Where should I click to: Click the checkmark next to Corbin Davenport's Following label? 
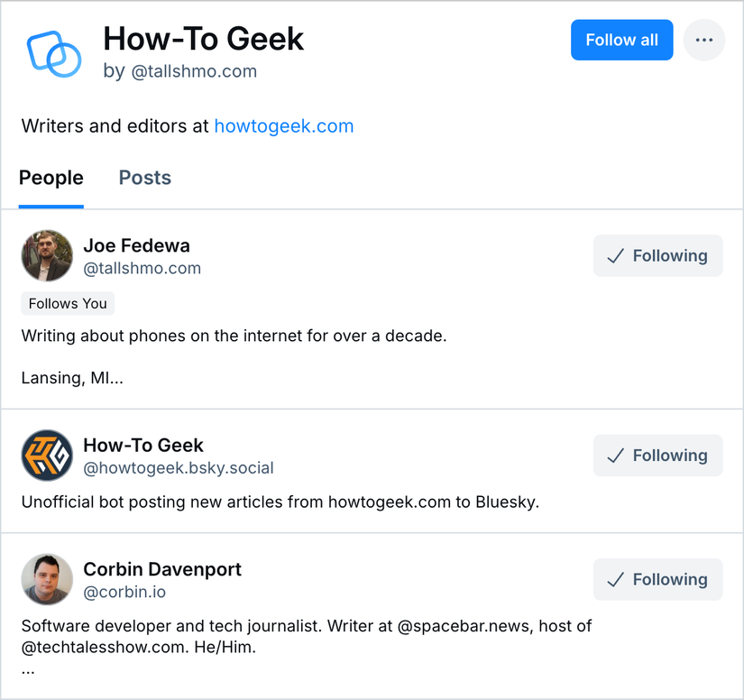[x=616, y=579]
